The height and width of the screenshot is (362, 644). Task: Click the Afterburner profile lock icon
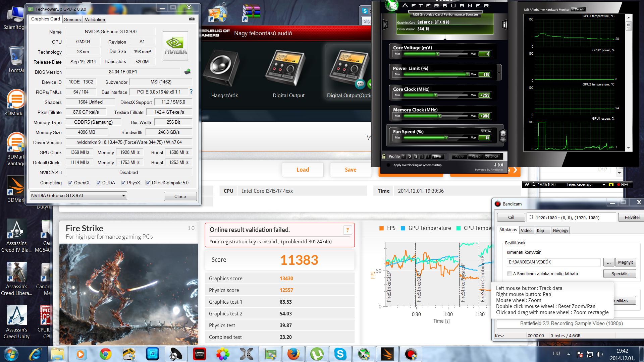click(384, 156)
